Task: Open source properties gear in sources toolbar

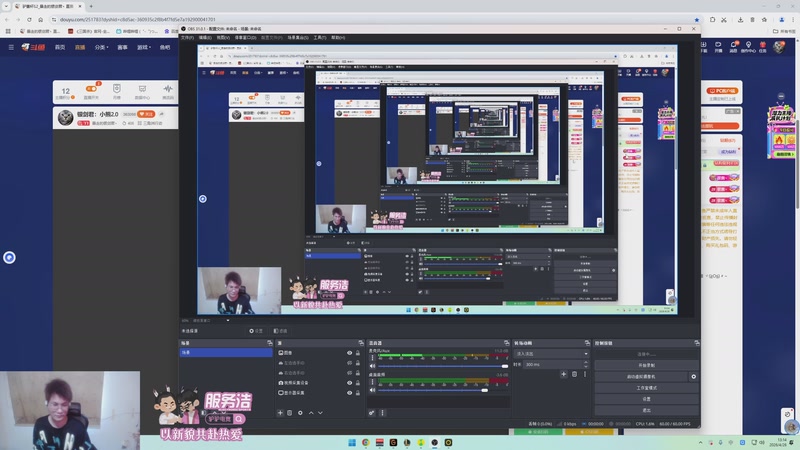Action: (300, 413)
